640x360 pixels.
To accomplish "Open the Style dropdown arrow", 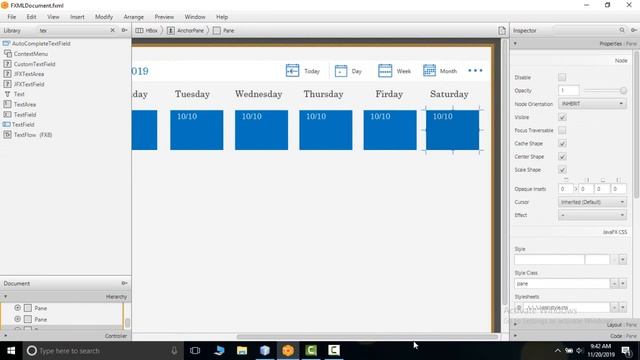I will [x=623, y=260].
